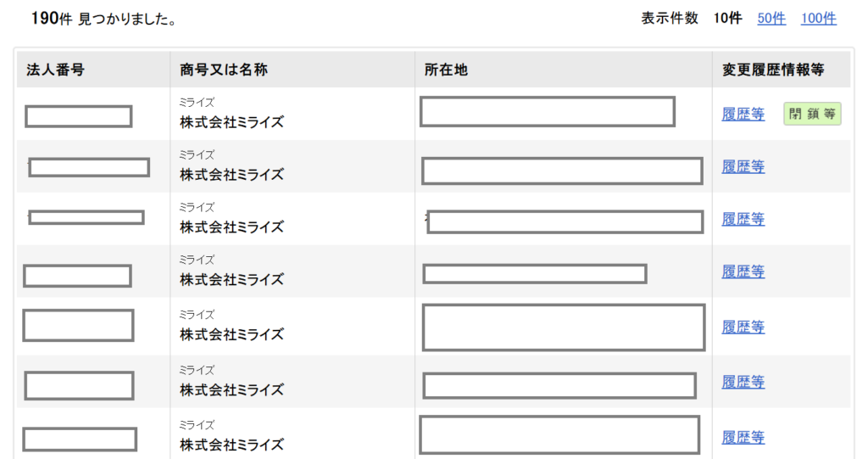
Task: Show 50件 results per page
Action: pos(771,19)
